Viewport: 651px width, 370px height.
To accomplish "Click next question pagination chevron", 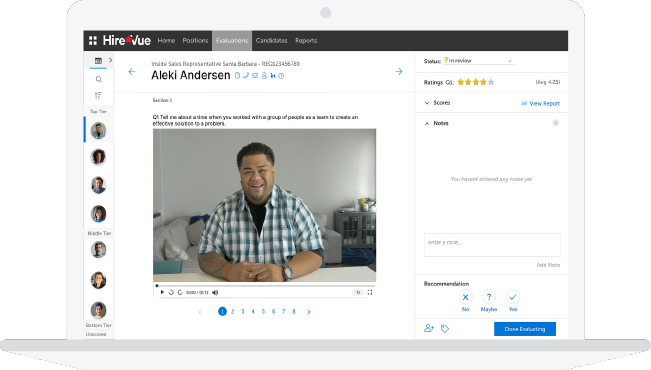I will (x=309, y=312).
